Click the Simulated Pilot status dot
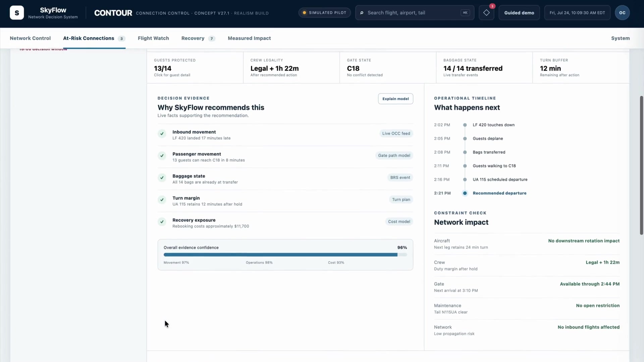This screenshot has width=644, height=362. point(304,13)
